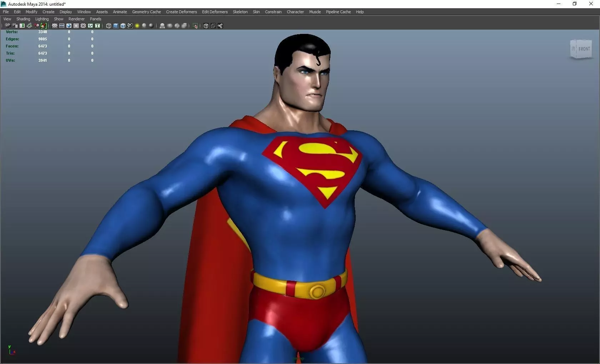Click the XYZ axis indicator
Viewport: 600px width, 364px height.
pyautogui.click(x=12, y=350)
